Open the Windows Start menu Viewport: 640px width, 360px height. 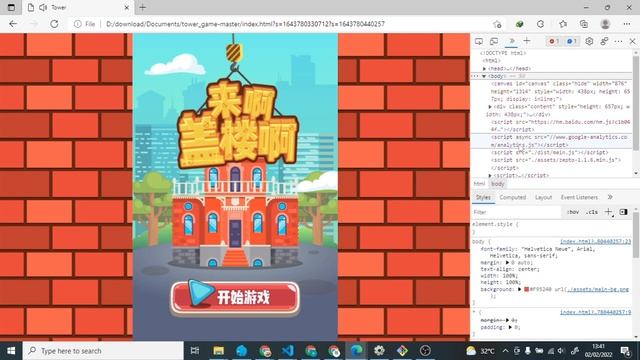click(x=11, y=351)
